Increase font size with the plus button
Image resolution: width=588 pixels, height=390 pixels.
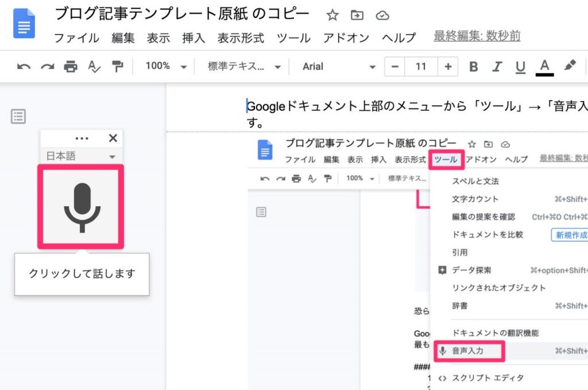tap(447, 67)
